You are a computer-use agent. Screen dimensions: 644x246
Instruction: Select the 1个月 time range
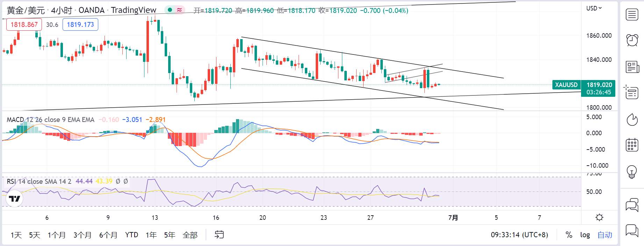click(x=57, y=235)
